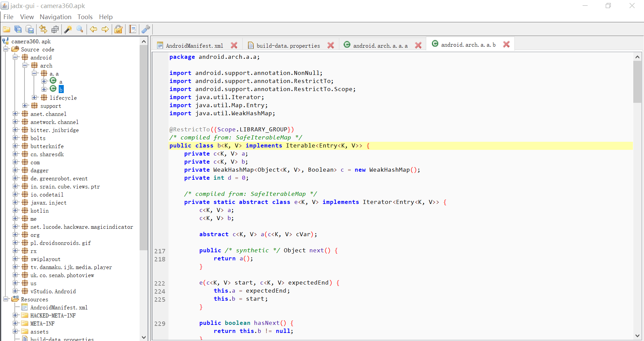
Task: Expand the support package
Action: 25,105
